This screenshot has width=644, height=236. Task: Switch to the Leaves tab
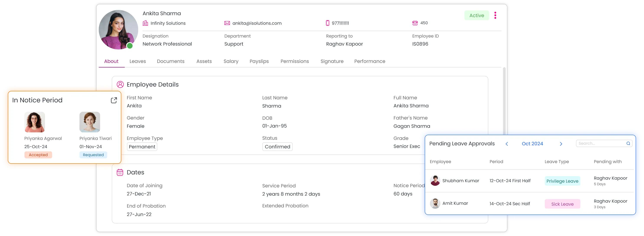tap(138, 61)
